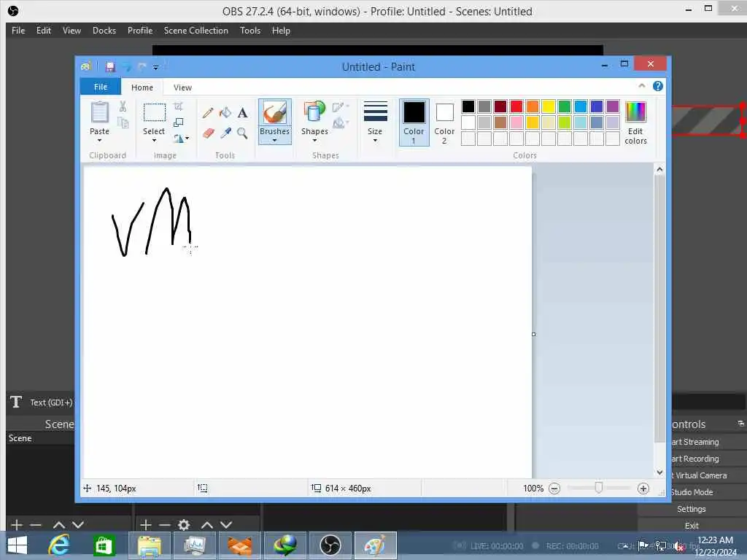Select the Magnifier tool in Paint
The image size is (747, 560).
(242, 133)
